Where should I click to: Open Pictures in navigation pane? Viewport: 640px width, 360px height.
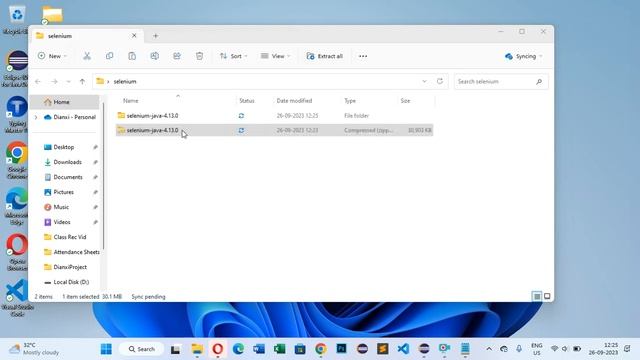(x=65, y=192)
